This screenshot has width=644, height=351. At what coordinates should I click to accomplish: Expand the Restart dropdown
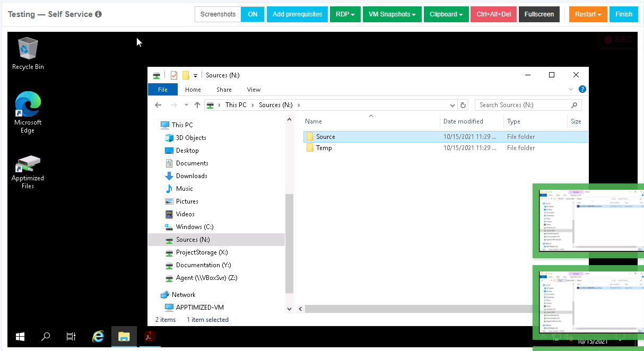[588, 14]
